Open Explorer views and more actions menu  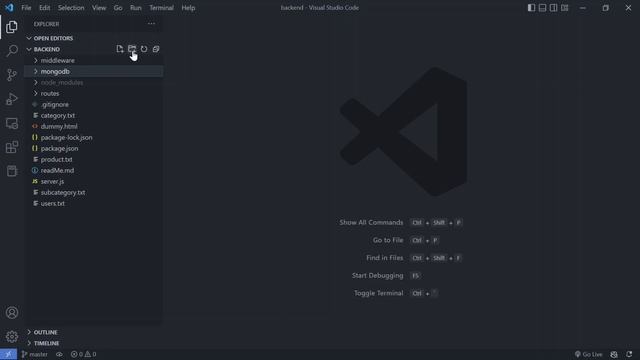tap(151, 24)
